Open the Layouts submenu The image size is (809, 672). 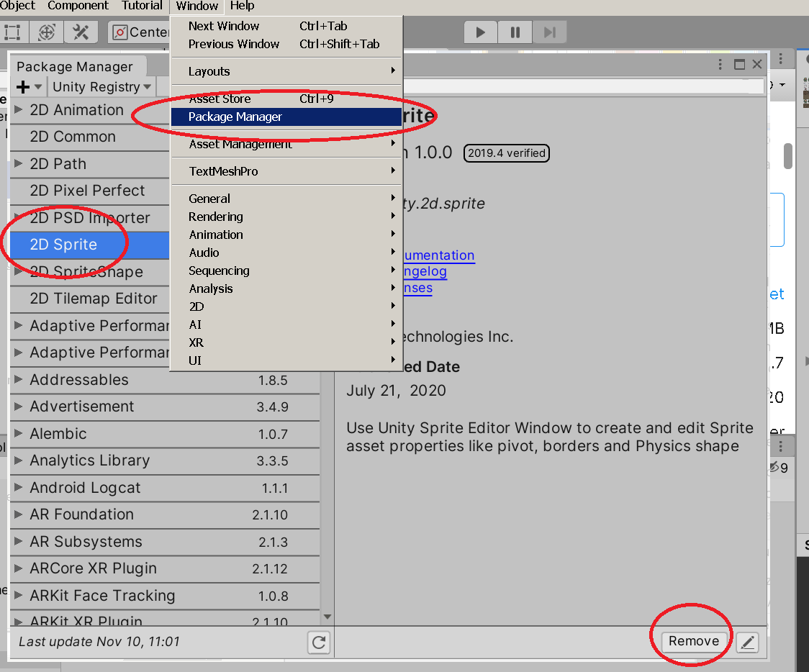click(286, 71)
